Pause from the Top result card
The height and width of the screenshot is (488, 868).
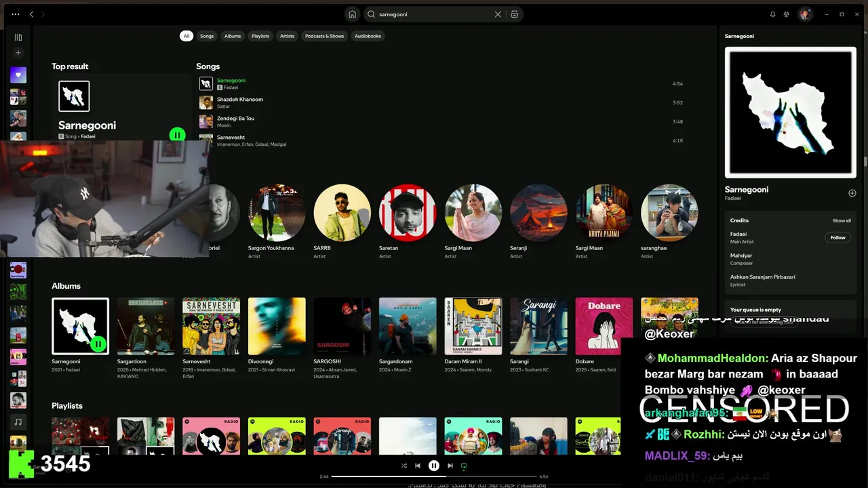click(177, 135)
